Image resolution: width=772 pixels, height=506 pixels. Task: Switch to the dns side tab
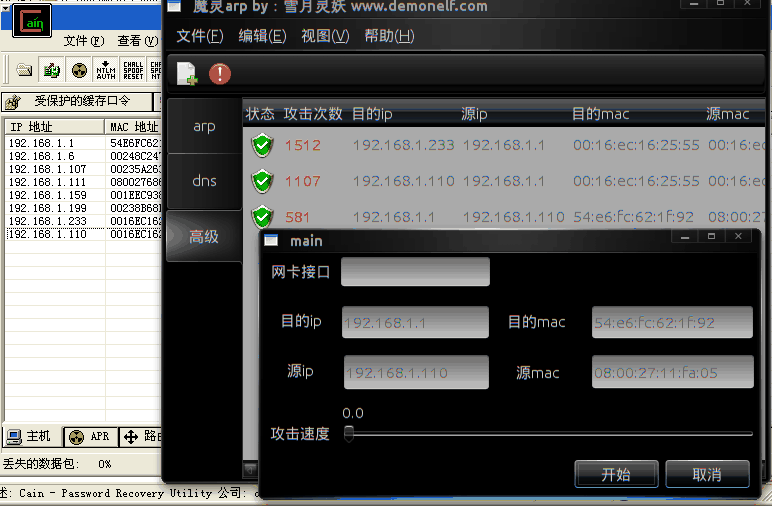click(x=204, y=181)
